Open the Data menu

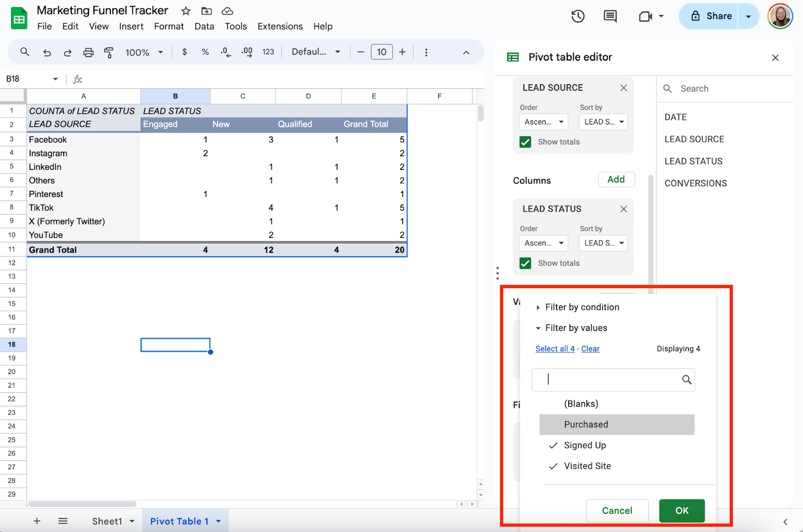coord(204,26)
